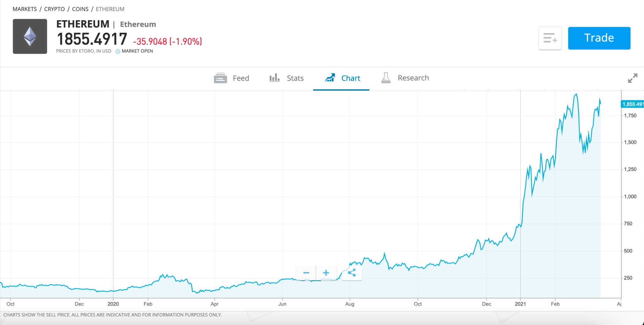Click the market open clock icon
The width and height of the screenshot is (644, 325).
click(118, 51)
